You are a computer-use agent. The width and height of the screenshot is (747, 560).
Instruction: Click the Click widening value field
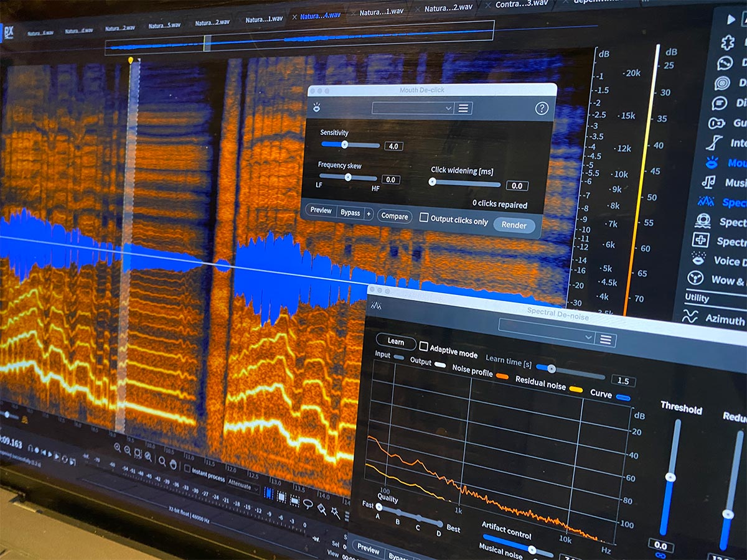[517, 185]
